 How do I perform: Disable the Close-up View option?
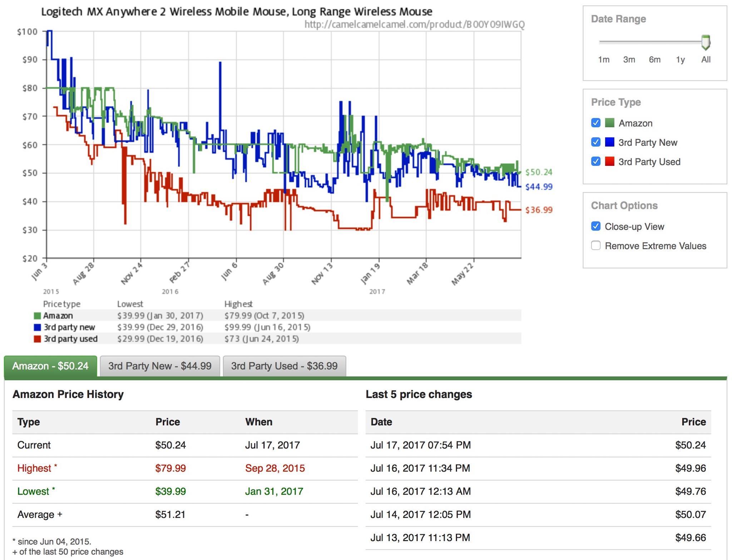click(x=595, y=226)
